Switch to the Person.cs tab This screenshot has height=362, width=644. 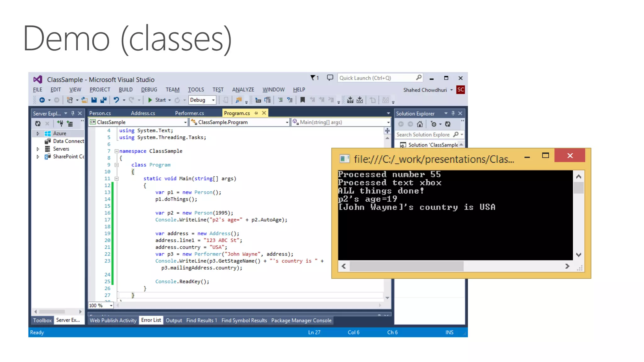[100, 113]
